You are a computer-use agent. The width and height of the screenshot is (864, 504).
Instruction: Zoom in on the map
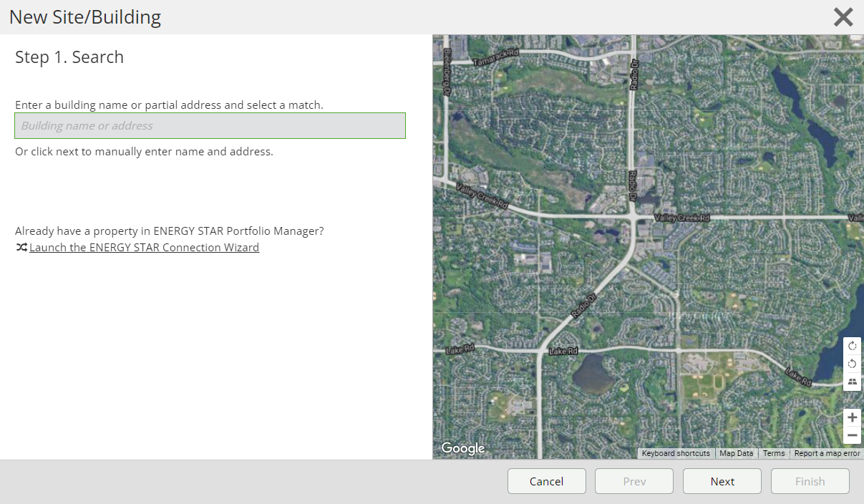[x=852, y=417]
